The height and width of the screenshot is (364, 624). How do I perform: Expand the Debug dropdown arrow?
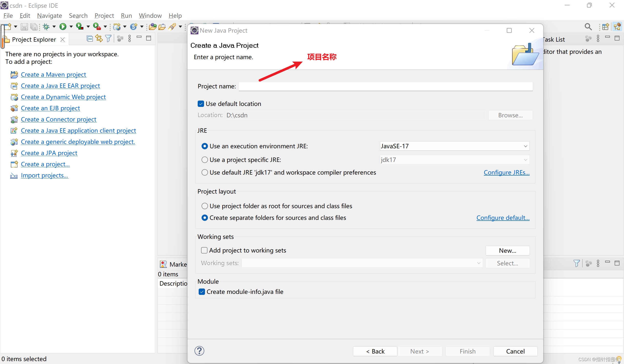(54, 27)
